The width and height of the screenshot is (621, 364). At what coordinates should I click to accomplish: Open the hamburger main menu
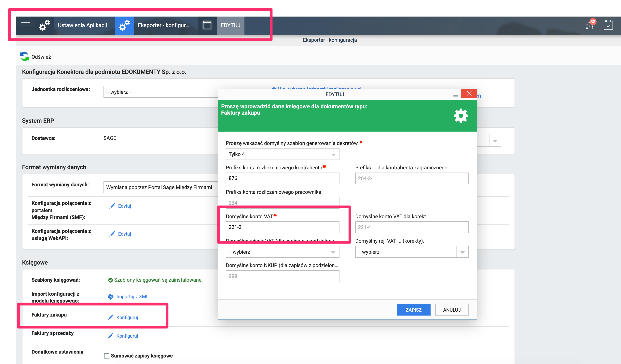pyautogui.click(x=25, y=25)
